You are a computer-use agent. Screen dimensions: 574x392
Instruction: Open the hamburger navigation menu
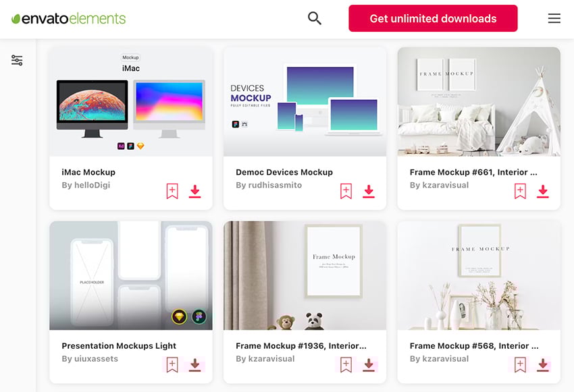[x=554, y=18]
